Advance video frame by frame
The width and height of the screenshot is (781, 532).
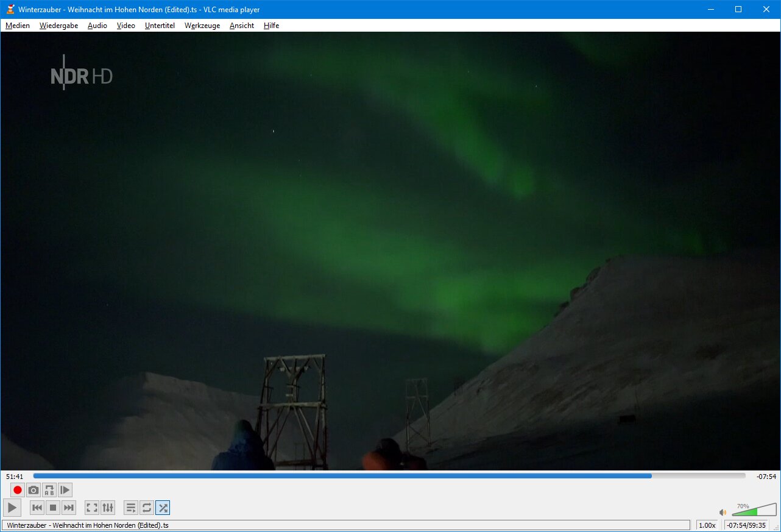[x=65, y=490]
